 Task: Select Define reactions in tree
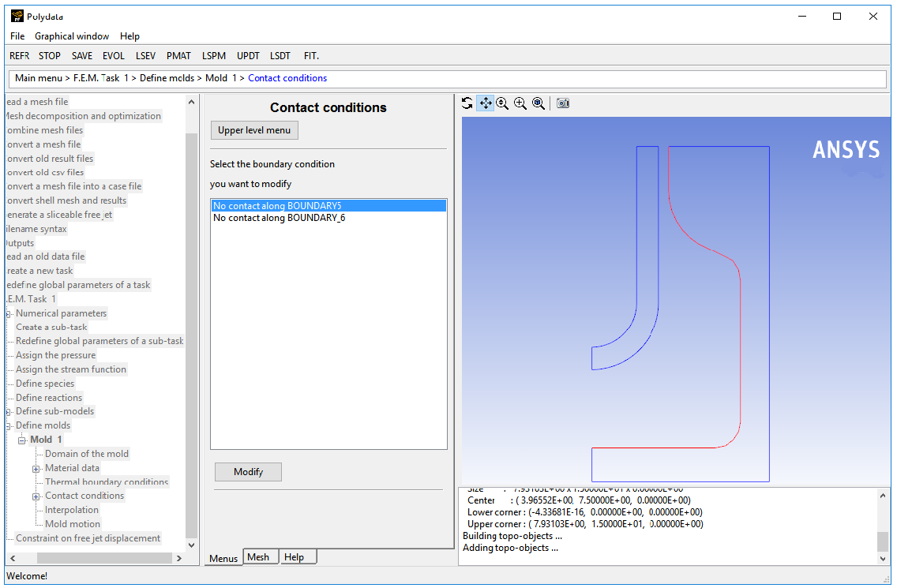point(49,397)
